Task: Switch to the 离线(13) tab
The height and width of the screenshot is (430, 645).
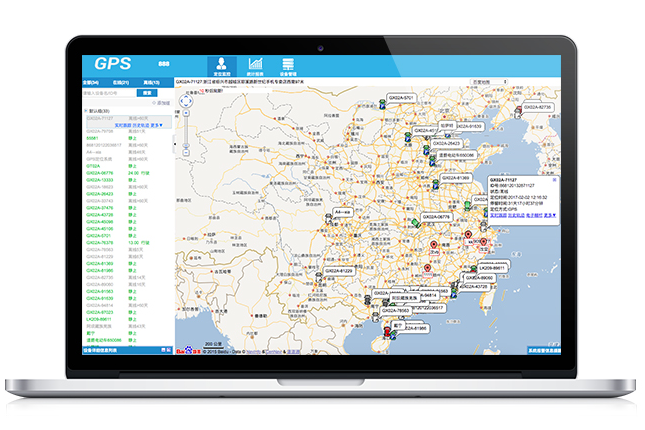Action: click(x=153, y=81)
